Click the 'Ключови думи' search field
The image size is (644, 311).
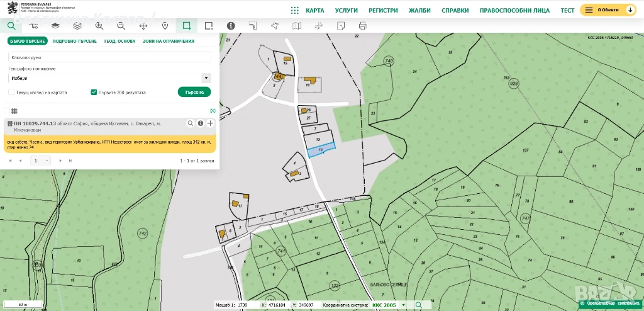[109, 57]
